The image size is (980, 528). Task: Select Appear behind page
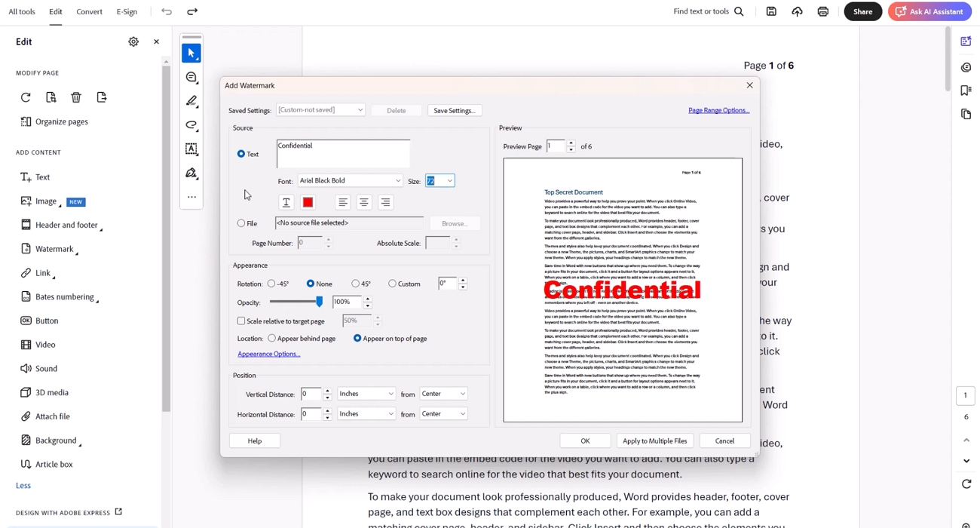click(272, 338)
